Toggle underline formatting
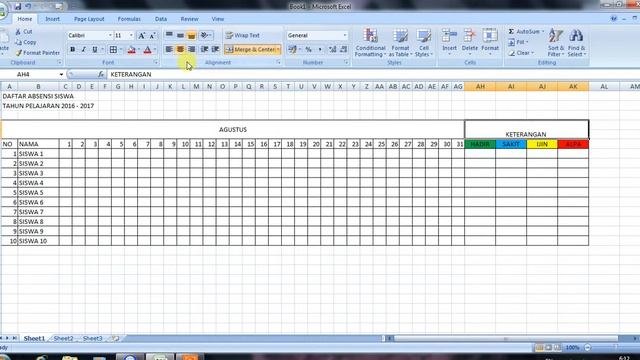The image size is (640, 360). [x=95, y=49]
